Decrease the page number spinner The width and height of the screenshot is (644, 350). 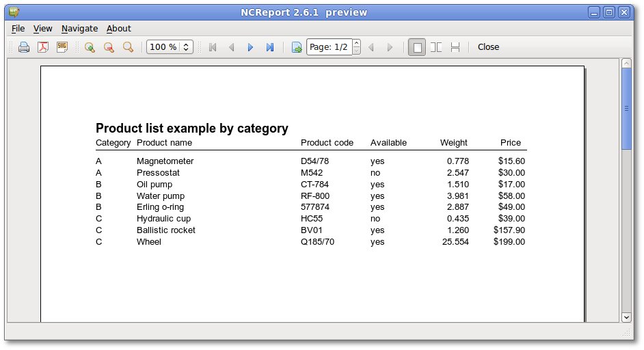[x=356, y=51]
